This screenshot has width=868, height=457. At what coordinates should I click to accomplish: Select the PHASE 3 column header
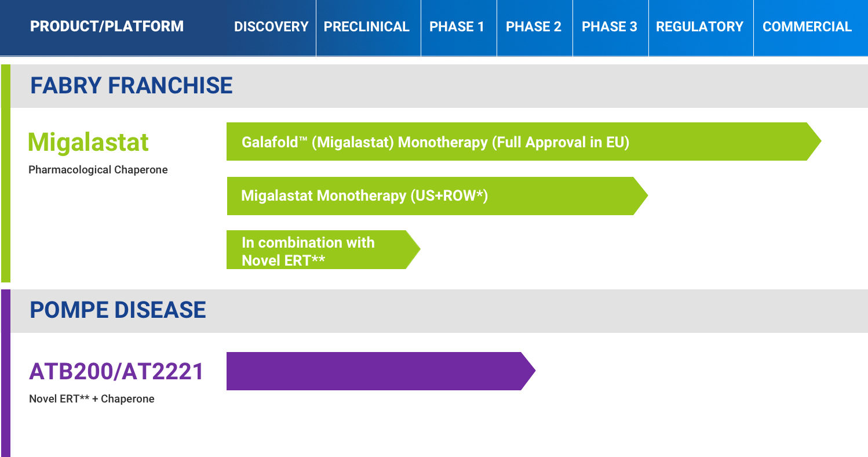tap(610, 27)
